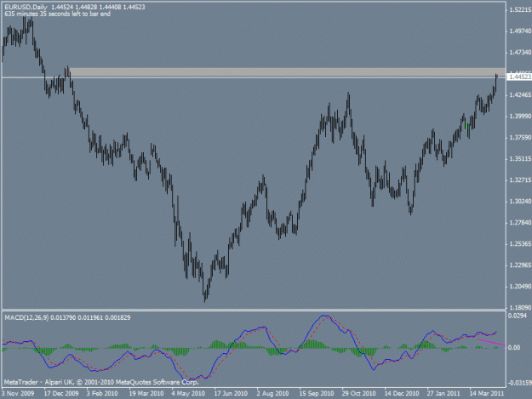Click the 1.47340 price scale value
The height and width of the screenshot is (399, 532).
520,52
